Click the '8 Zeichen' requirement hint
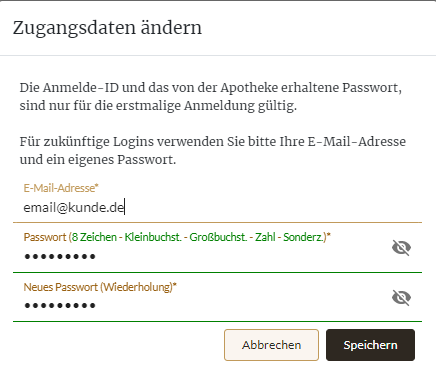The height and width of the screenshot is (381, 436). pyautogui.click(x=94, y=237)
